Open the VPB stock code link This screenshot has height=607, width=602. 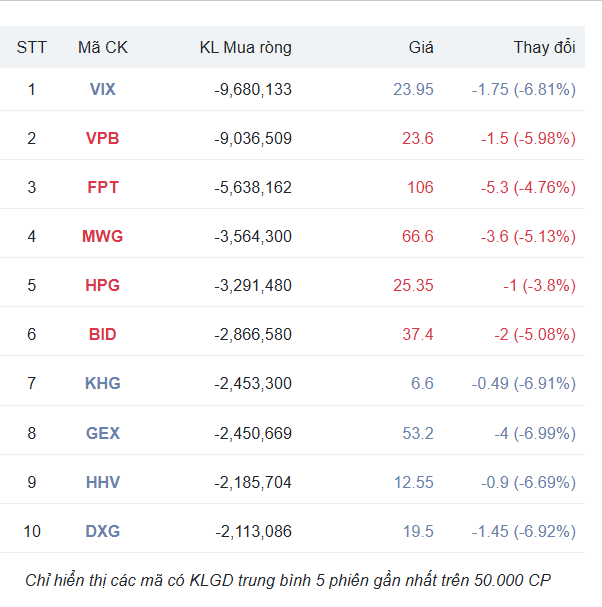[103, 139]
